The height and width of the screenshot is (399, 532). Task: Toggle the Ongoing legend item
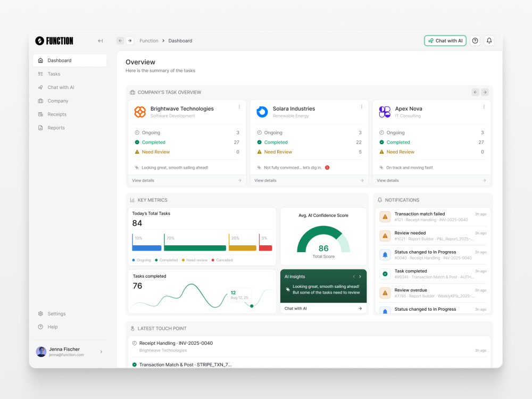(x=142, y=260)
